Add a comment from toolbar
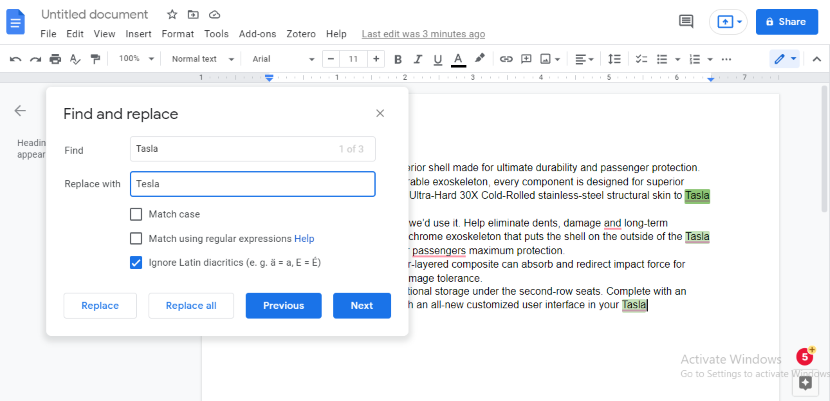 coord(526,59)
